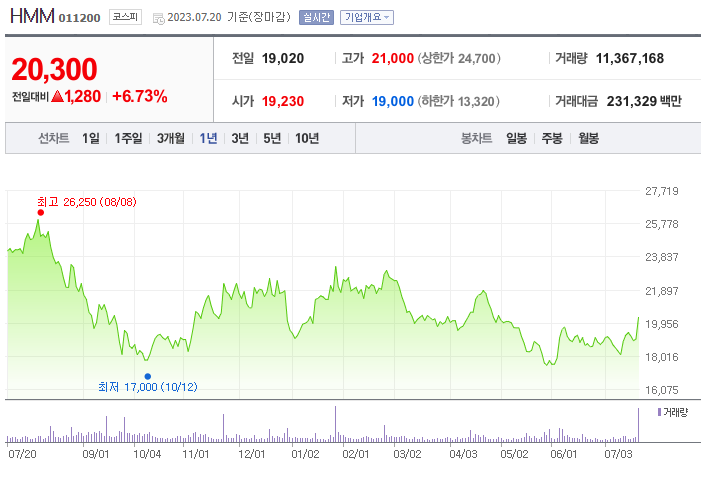This screenshot has height=477, width=701.
Task: Switch to the 주봉 weekly candlestick chart
Action: click(x=552, y=139)
